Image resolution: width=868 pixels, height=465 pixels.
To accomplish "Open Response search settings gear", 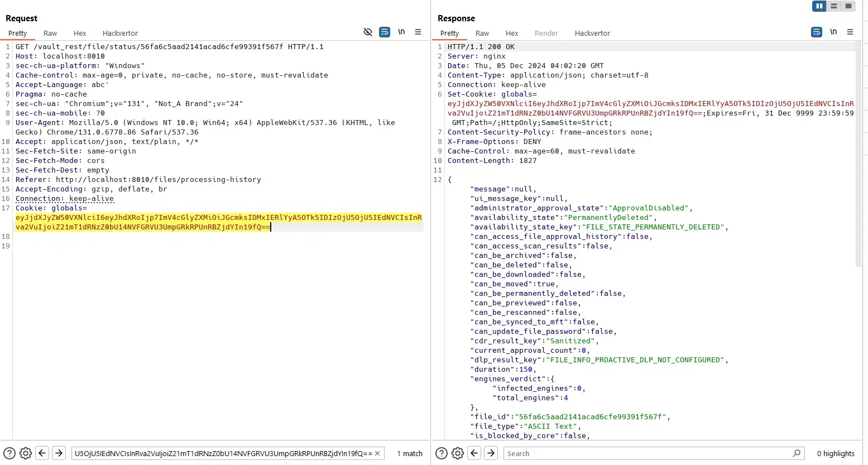I will tap(458, 453).
